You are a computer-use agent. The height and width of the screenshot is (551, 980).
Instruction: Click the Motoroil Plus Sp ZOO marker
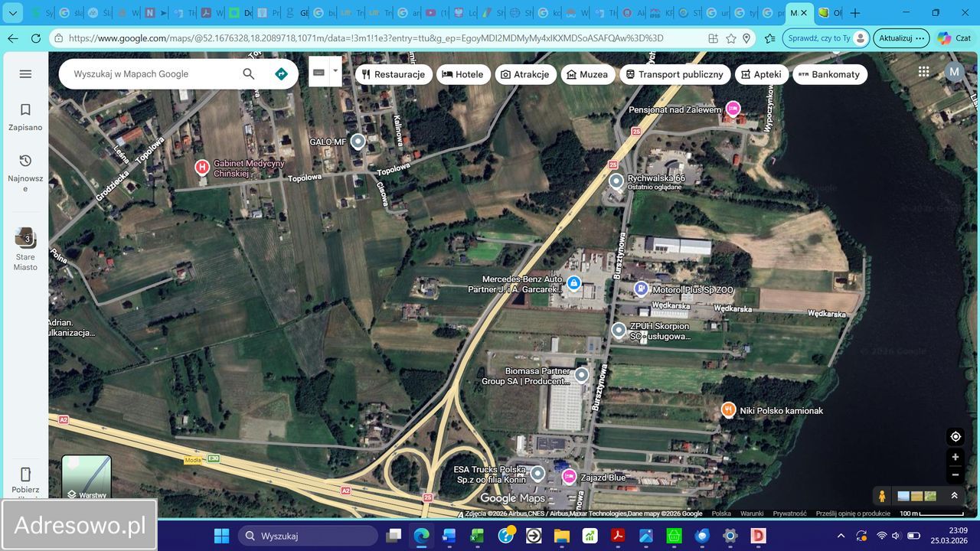(x=641, y=289)
